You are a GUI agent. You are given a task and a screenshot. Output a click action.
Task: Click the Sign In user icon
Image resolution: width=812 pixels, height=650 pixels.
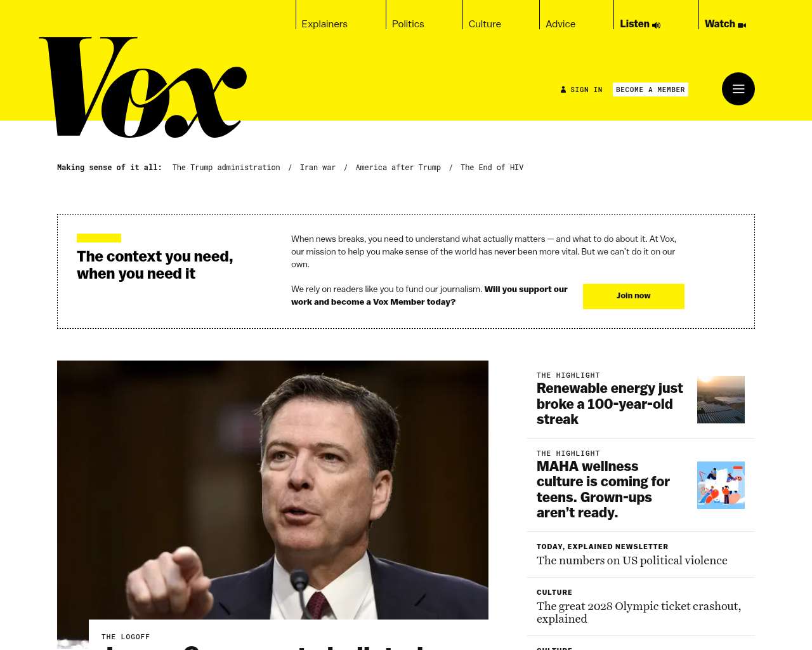click(x=563, y=90)
